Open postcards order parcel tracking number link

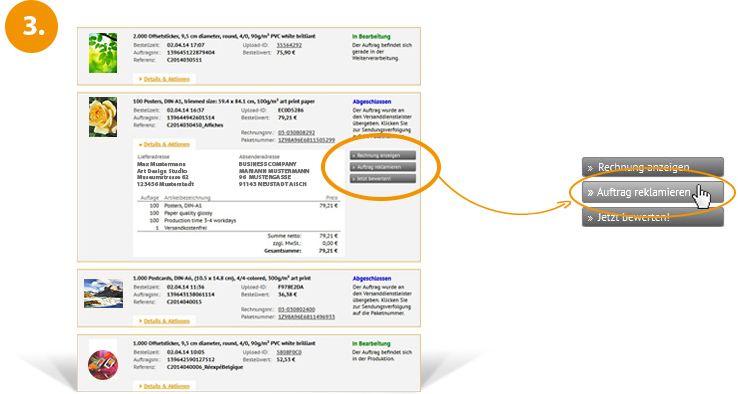tap(306, 317)
